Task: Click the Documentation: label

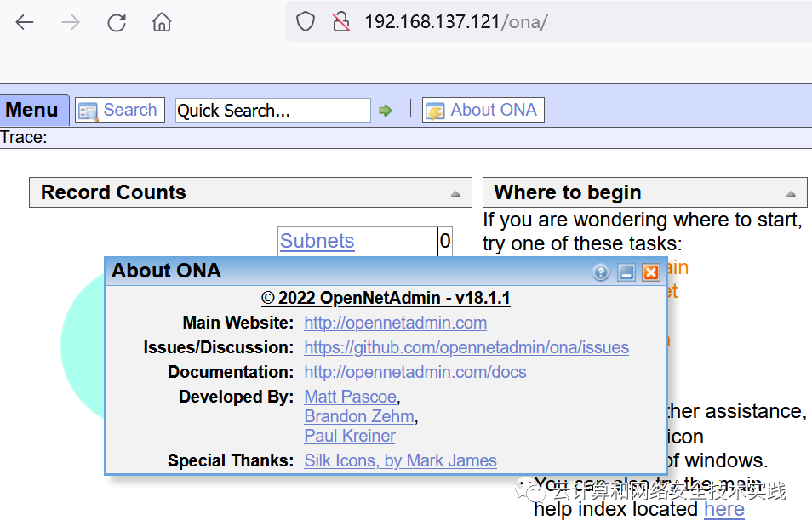Action: tap(231, 372)
